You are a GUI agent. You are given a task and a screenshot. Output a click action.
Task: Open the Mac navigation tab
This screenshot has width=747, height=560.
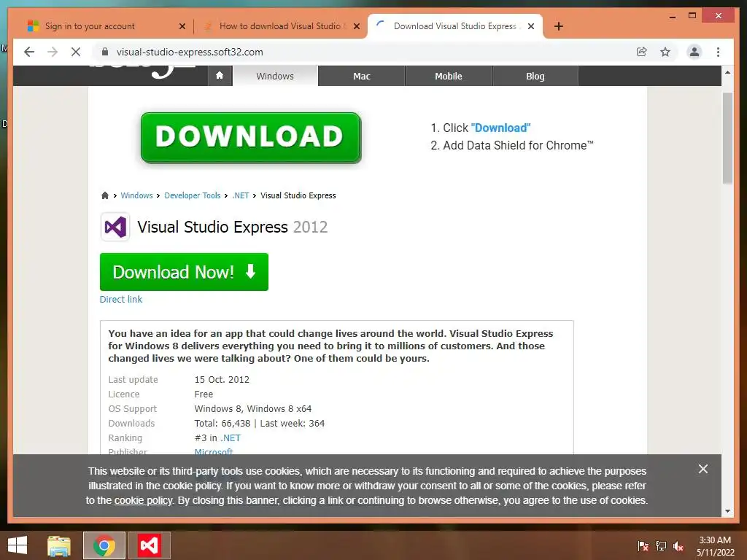(362, 76)
